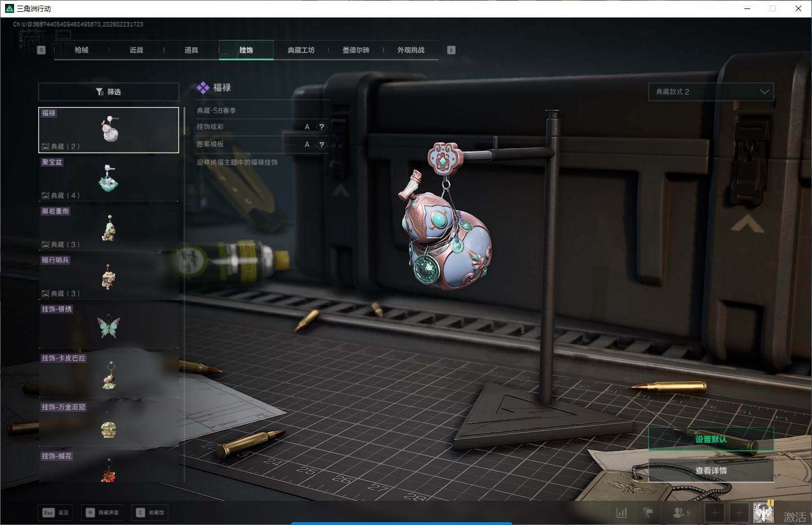This screenshot has height=525, width=812.
Task: Select the 福禄 charm in the list
Action: [x=109, y=130]
